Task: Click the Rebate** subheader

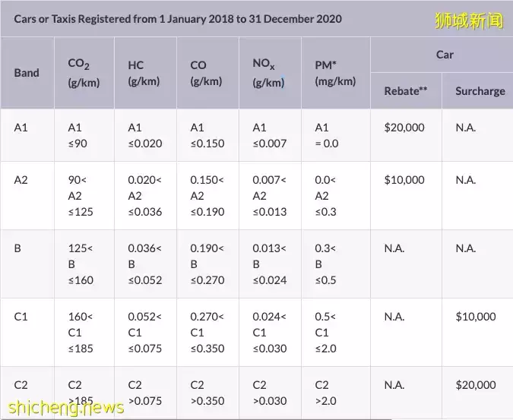Action: click(406, 91)
